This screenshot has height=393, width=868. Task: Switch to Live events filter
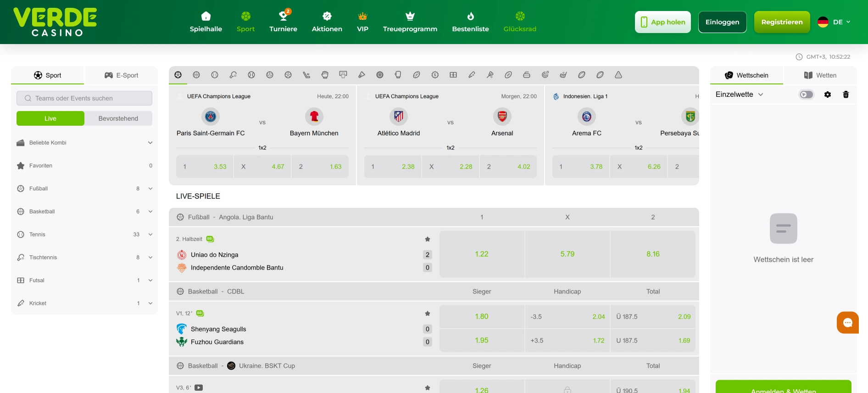(x=50, y=118)
